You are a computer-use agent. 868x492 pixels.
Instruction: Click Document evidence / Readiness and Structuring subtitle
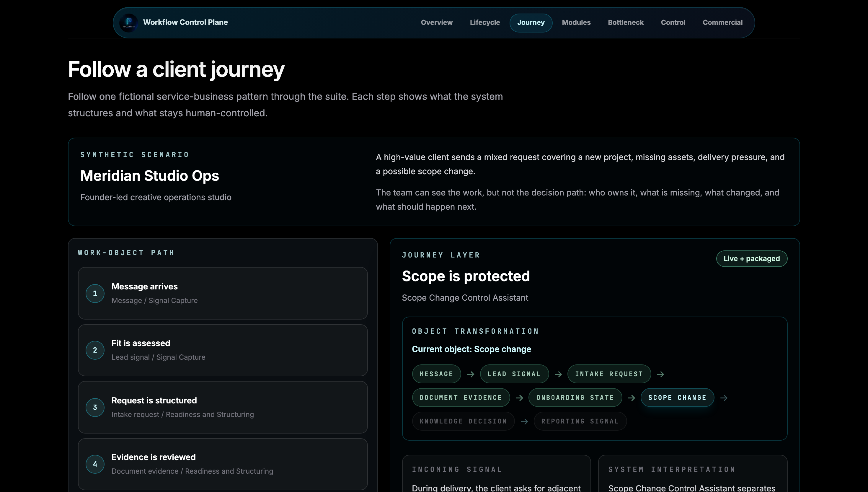[192, 471]
